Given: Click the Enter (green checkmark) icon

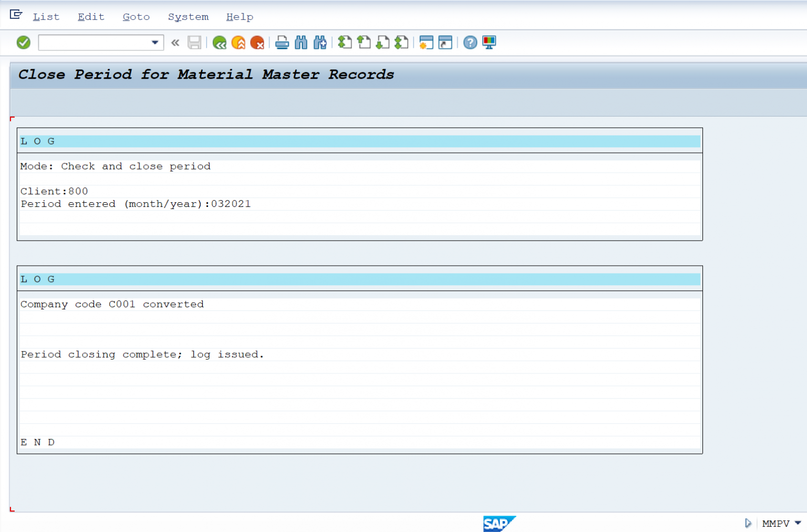Looking at the screenshot, I should click(x=23, y=42).
